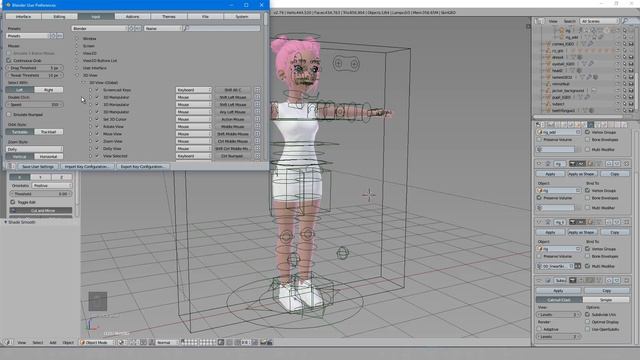This screenshot has width=640, height=360.
Task: Open the Add menu in 3D viewport header
Action: 53,342
